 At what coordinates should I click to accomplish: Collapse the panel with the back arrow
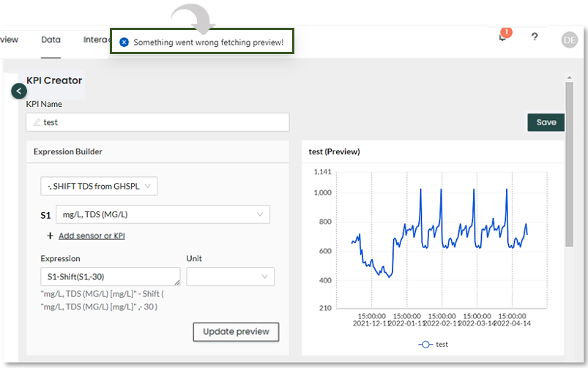pos(19,91)
